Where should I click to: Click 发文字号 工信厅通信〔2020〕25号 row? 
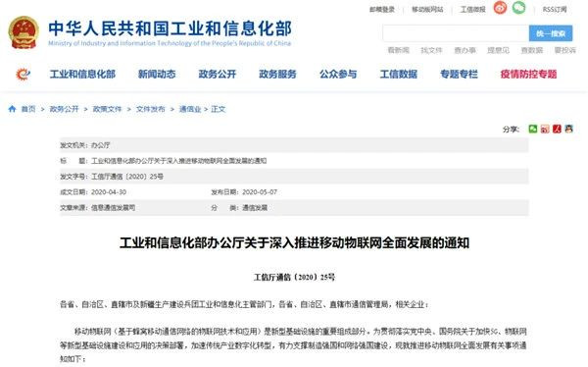294,177
